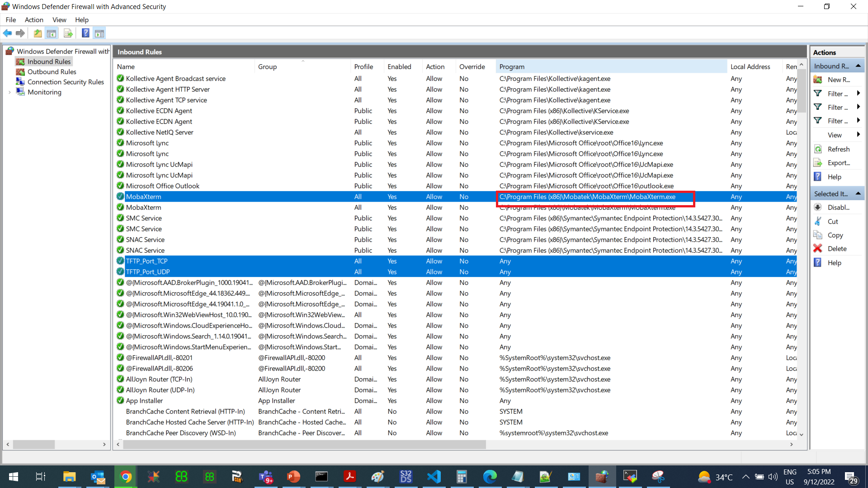The image size is (868, 488).
Task: Expand the View submenu arrow
Action: click(x=858, y=135)
